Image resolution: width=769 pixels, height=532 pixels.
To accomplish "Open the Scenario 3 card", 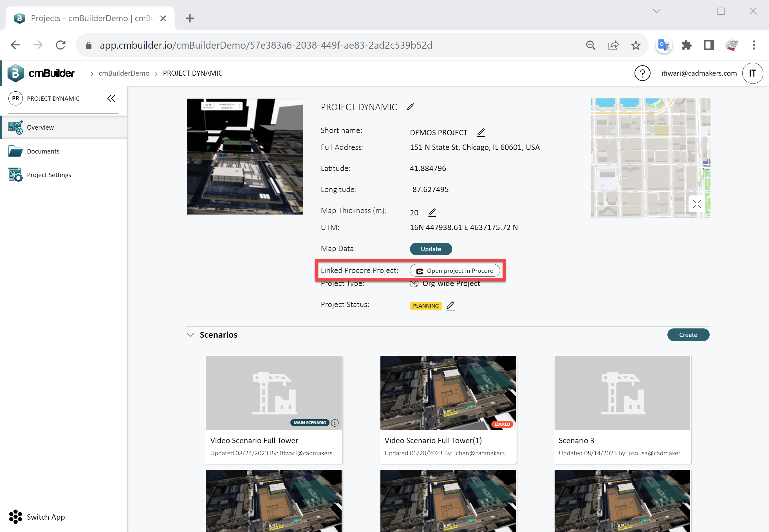I will (x=622, y=409).
